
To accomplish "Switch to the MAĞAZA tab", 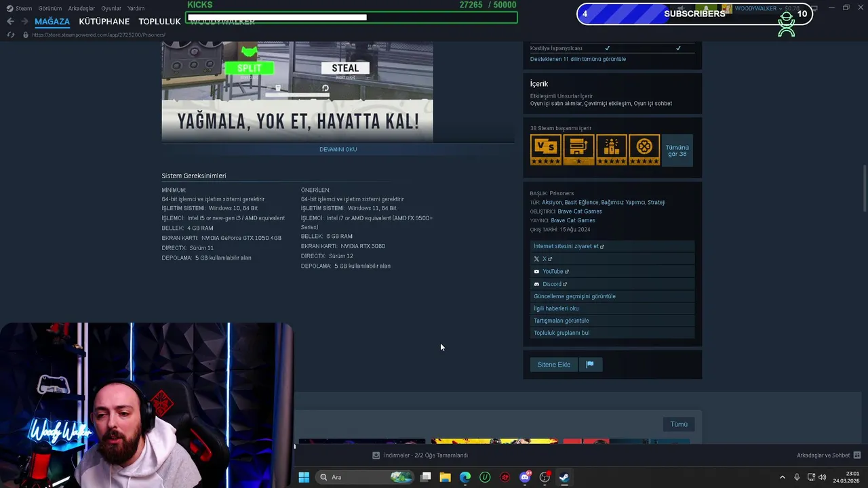I will click(52, 22).
